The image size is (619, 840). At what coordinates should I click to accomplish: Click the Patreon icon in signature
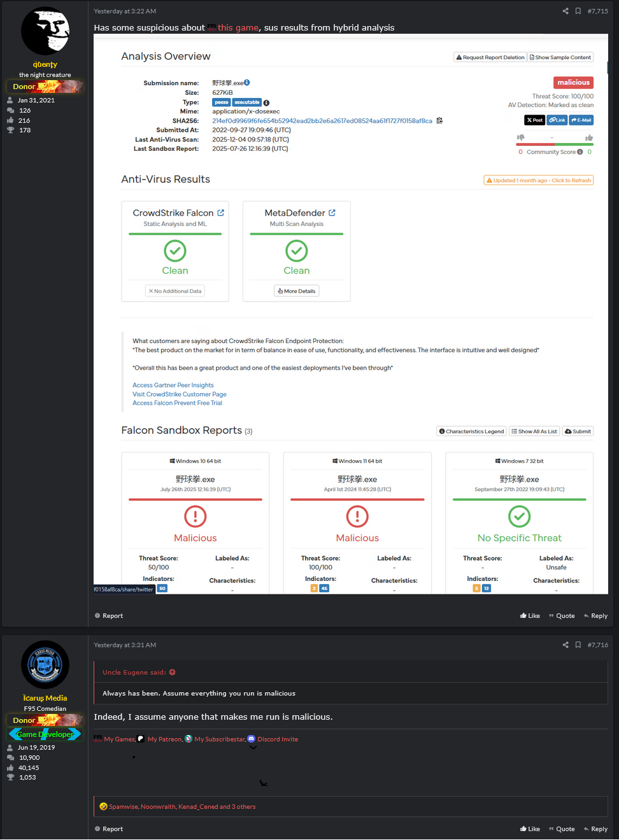(x=141, y=739)
